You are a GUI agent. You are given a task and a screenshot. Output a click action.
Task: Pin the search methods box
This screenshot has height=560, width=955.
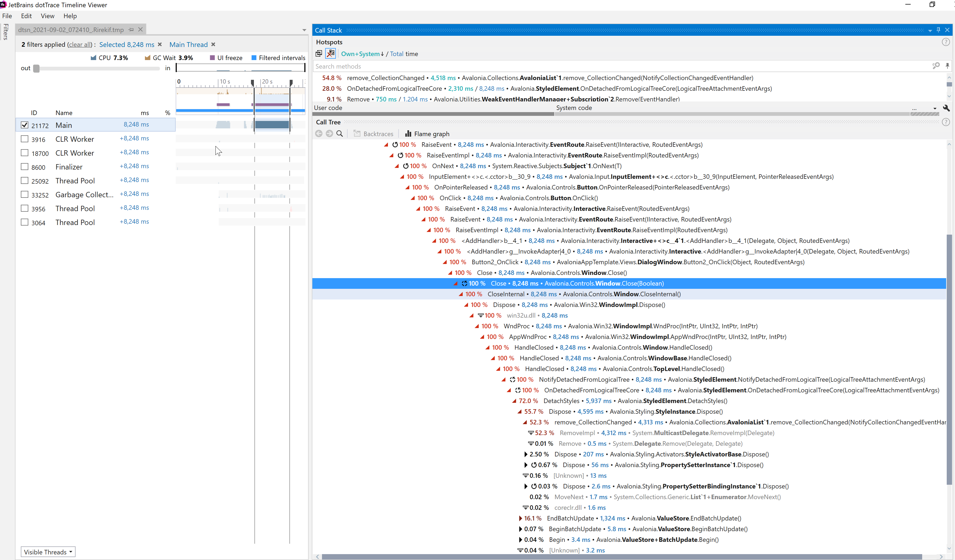coord(948,66)
